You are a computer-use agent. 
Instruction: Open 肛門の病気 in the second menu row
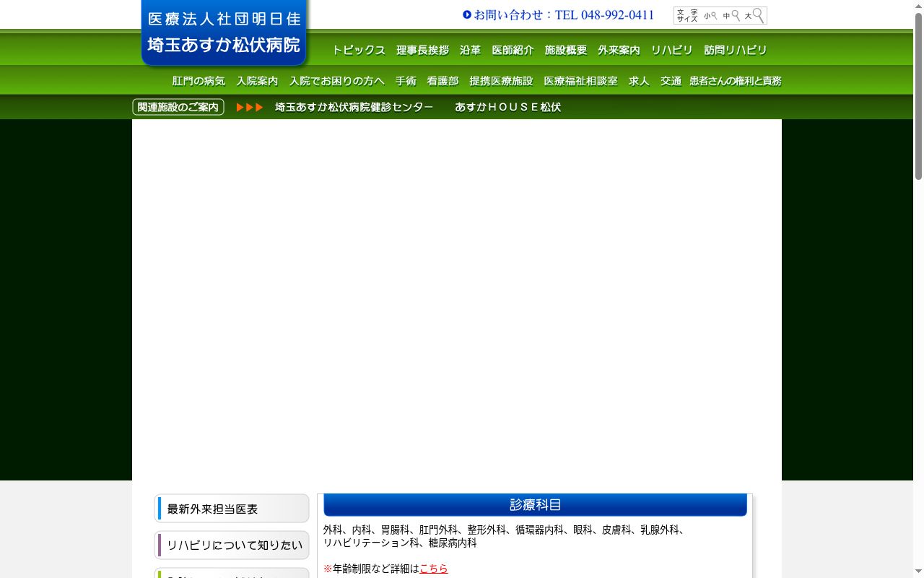tap(199, 81)
